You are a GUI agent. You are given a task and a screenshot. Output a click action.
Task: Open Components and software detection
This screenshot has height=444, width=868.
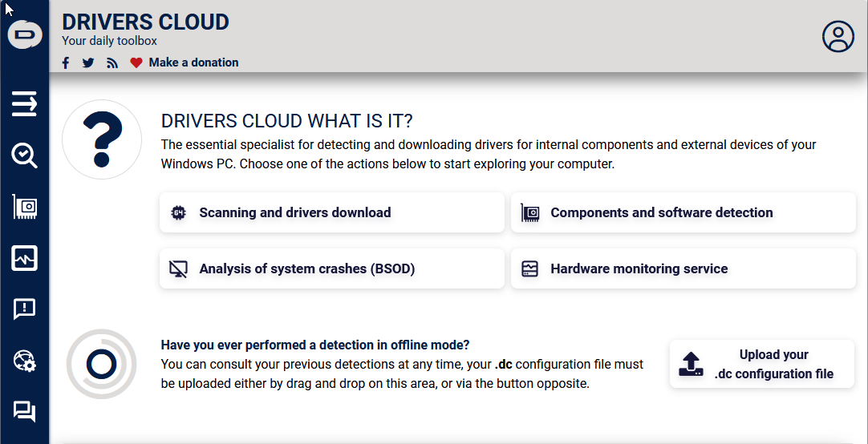(x=683, y=212)
